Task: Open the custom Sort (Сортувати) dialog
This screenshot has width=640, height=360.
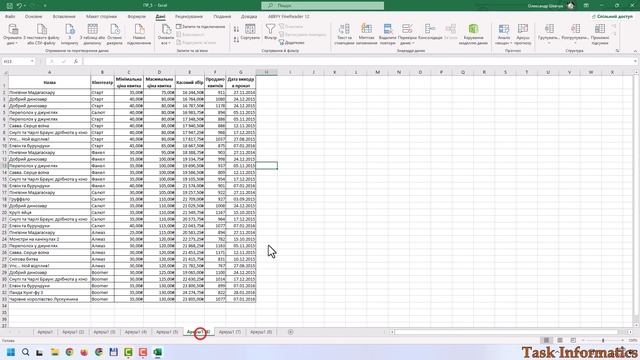Action: coord(250,32)
